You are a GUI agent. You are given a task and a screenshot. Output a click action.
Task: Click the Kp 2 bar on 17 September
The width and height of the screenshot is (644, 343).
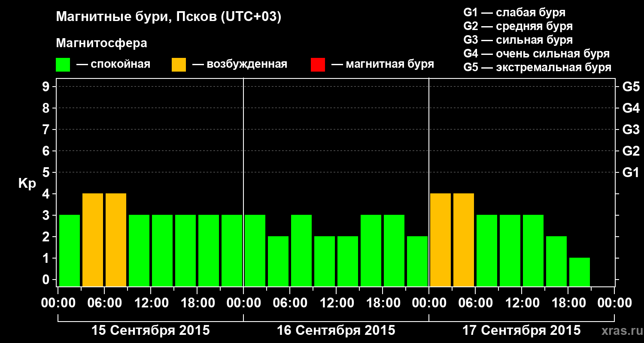click(x=556, y=261)
